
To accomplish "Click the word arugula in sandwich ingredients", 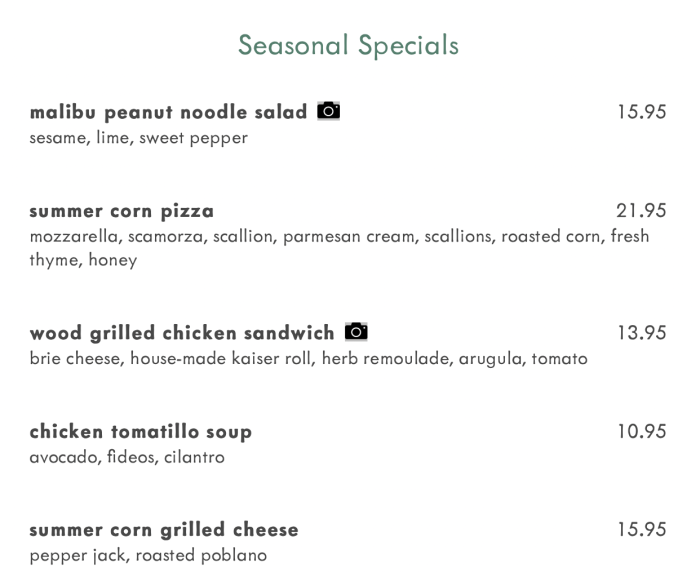I will click(488, 358).
